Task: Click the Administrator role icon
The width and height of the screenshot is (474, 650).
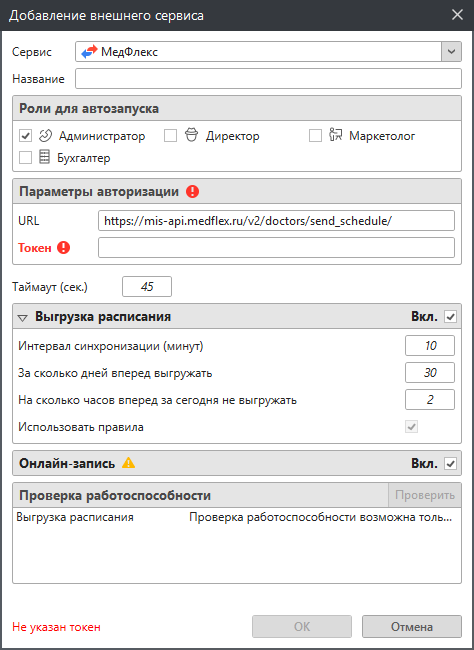Action: [45, 135]
